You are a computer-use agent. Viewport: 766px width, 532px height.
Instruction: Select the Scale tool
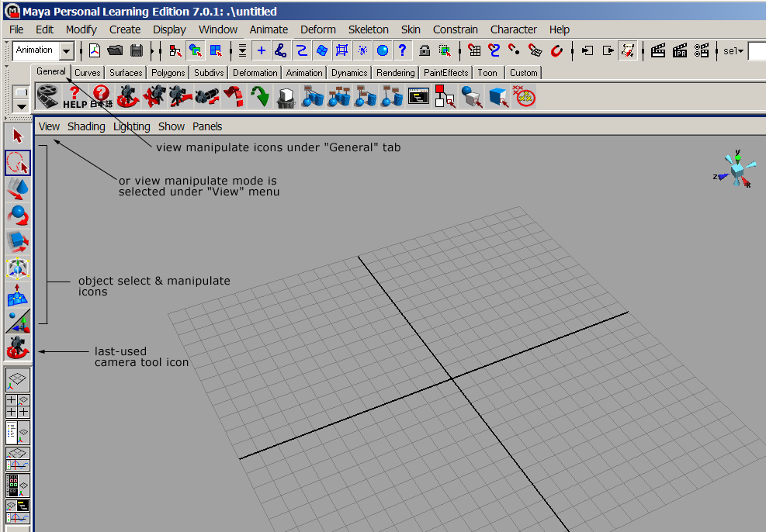click(17, 242)
